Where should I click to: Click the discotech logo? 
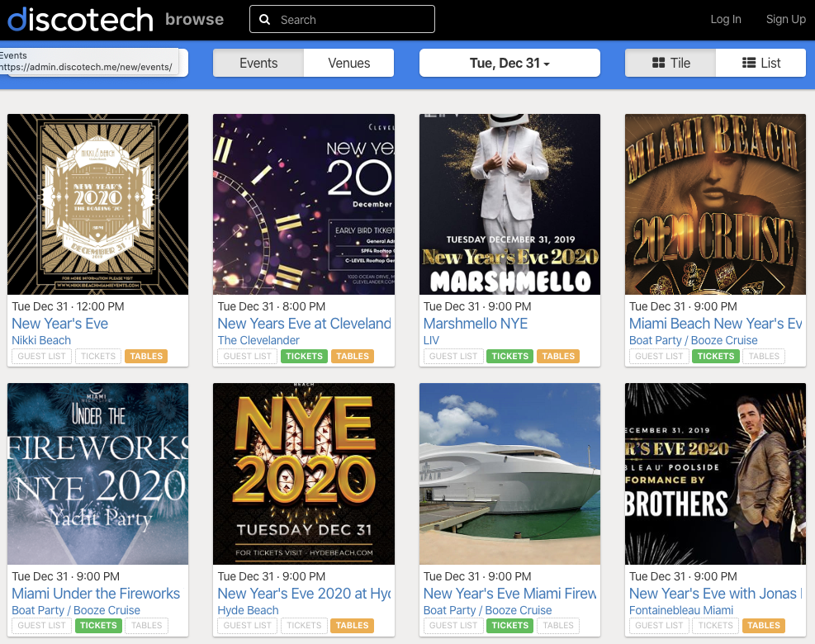(x=81, y=20)
